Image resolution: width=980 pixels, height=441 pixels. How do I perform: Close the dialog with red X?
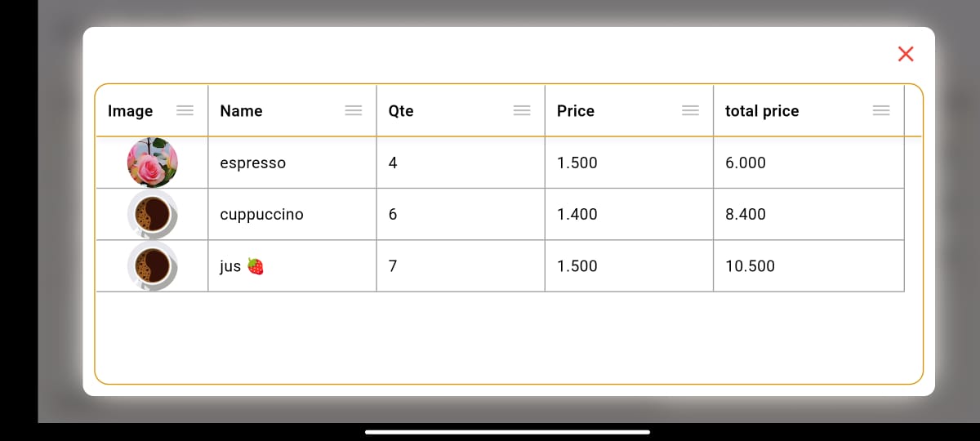pos(906,54)
